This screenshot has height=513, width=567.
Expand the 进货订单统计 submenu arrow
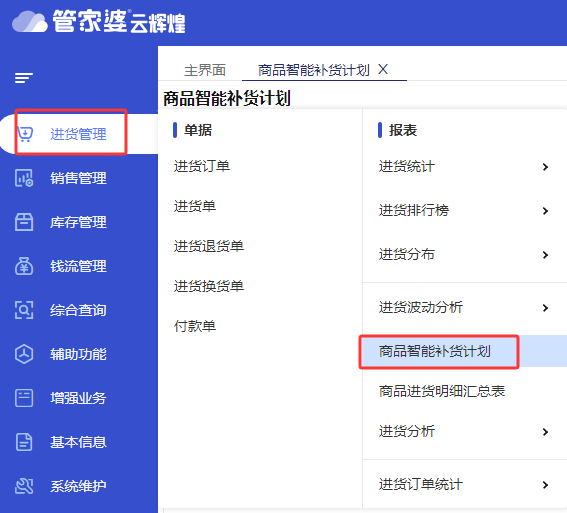[546, 485]
